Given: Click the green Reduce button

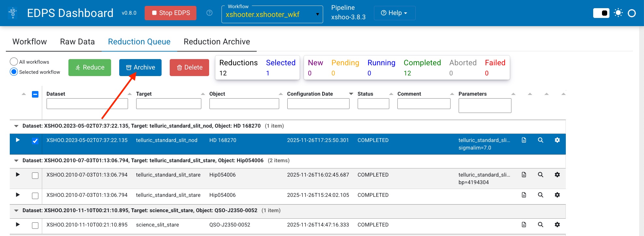Looking at the screenshot, I should pyautogui.click(x=90, y=68).
